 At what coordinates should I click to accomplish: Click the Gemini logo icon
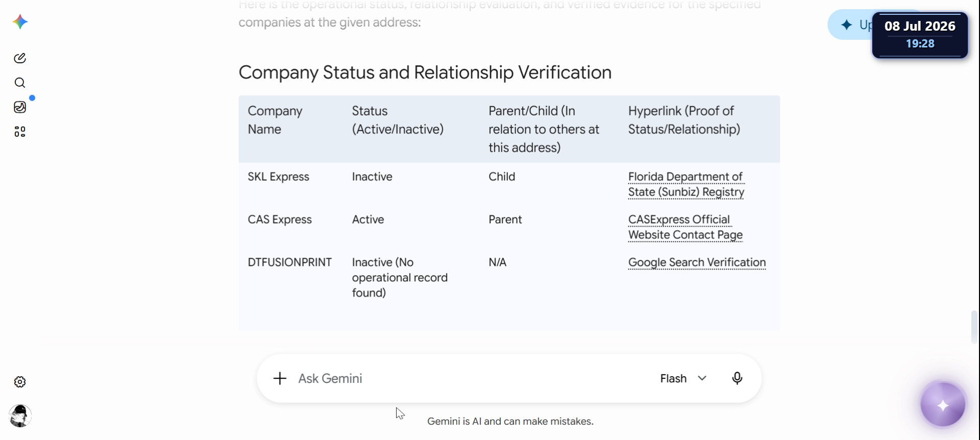(x=20, y=22)
